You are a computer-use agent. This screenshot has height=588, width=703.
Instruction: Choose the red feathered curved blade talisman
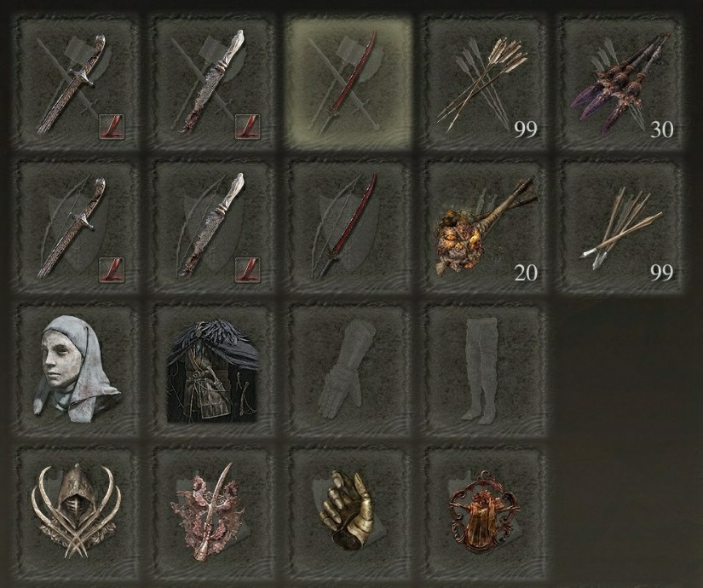coord(212,511)
